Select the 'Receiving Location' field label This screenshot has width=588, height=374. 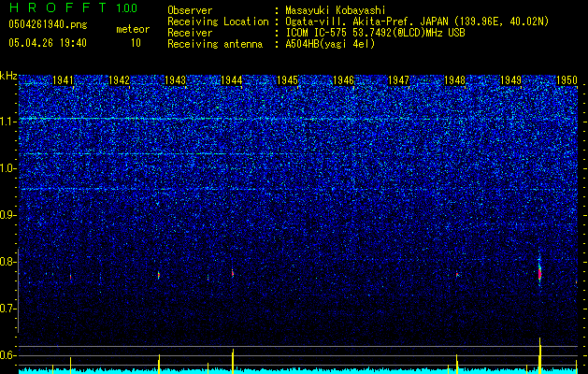[218, 22]
